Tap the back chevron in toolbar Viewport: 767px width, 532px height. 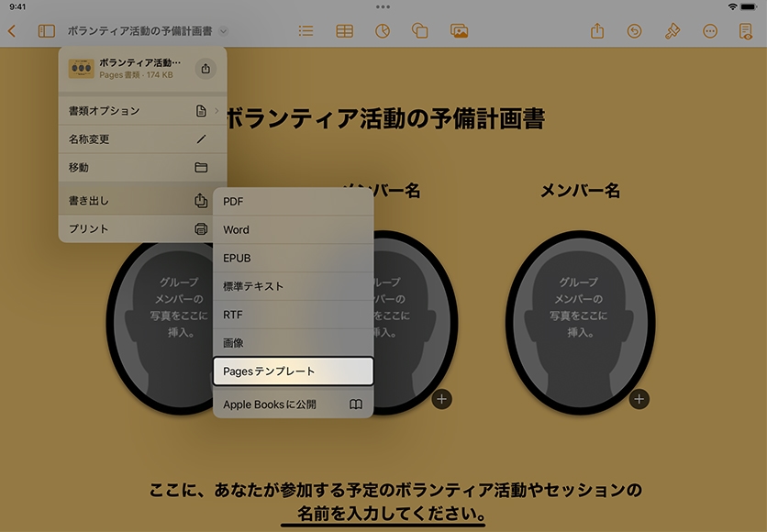tap(12, 31)
